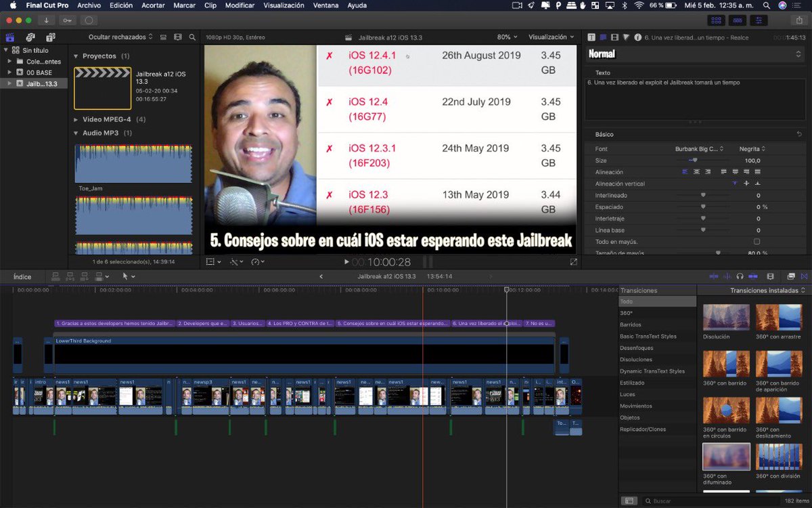Toggle the Índice timeline index
812x508 pixels.
22,276
